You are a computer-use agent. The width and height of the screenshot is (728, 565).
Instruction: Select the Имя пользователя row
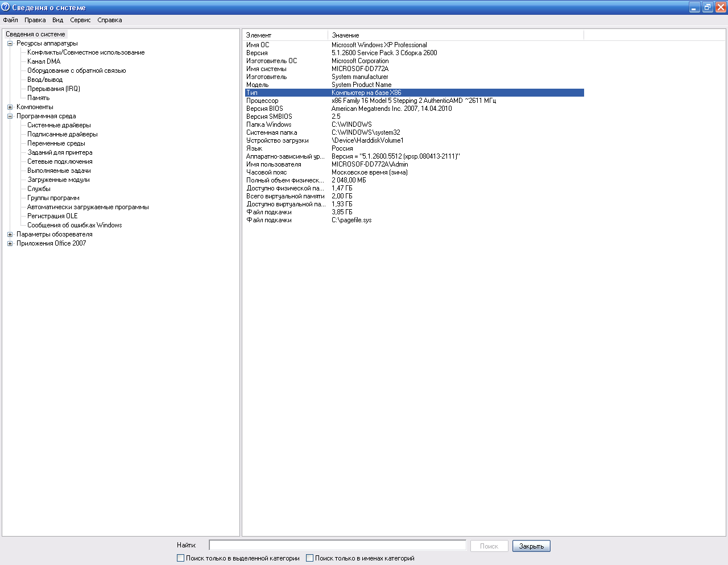[x=415, y=164]
